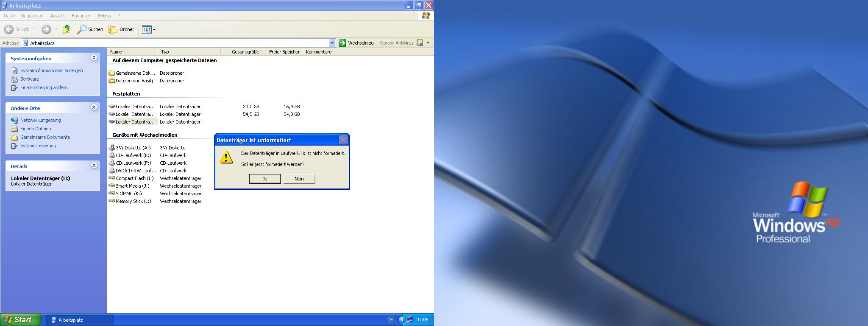Select Memory Stick (L:) icon
Image resolution: width=868 pixels, height=326 pixels.
(x=112, y=201)
